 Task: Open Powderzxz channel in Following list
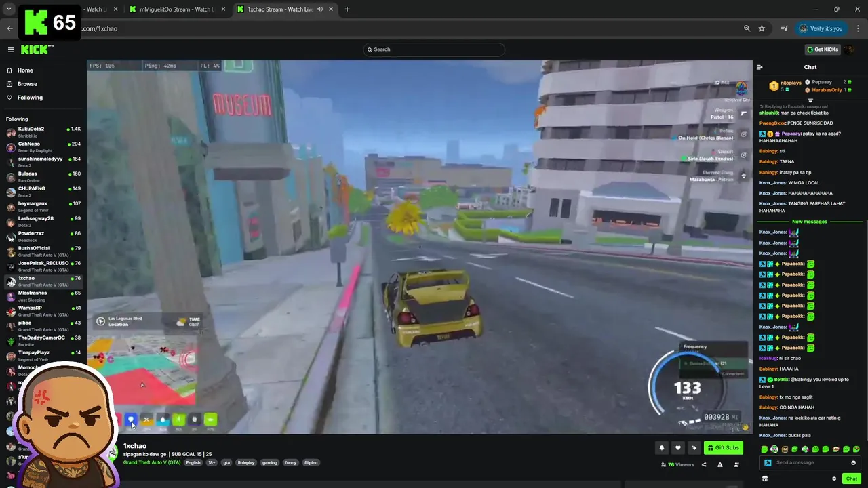(42, 236)
